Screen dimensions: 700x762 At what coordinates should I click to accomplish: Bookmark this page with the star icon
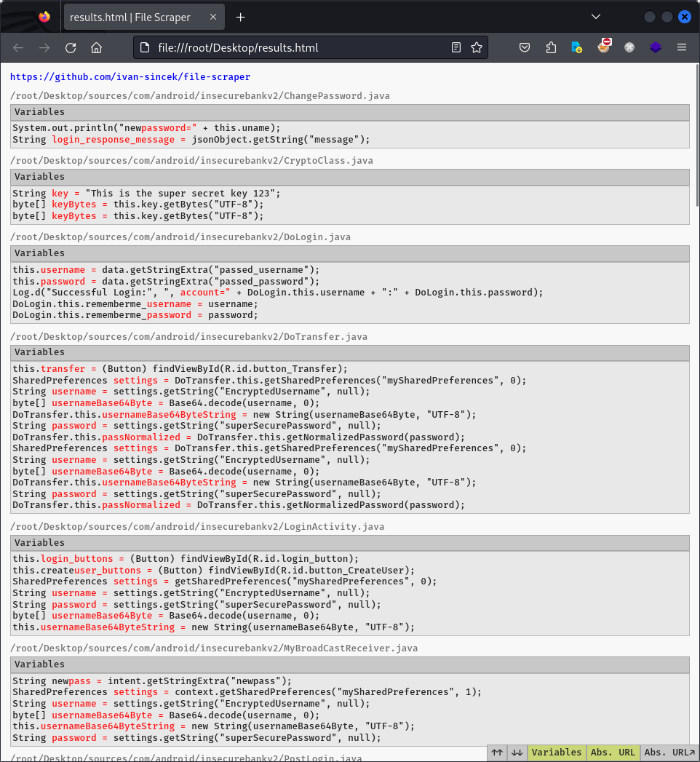[x=477, y=47]
